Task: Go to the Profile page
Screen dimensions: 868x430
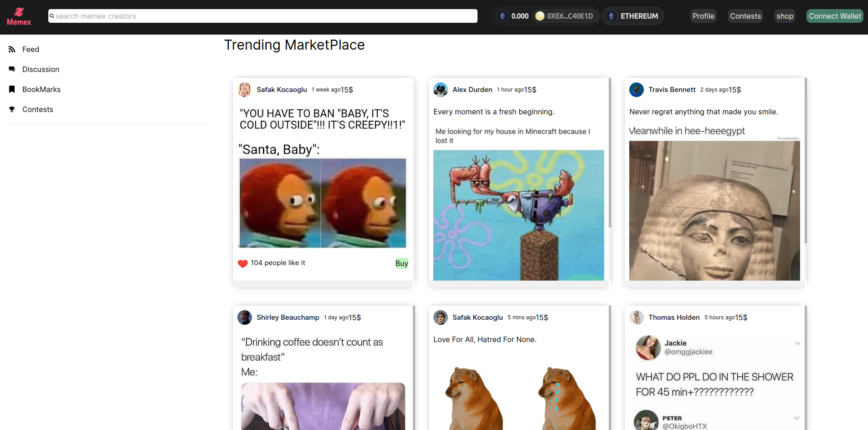Action: pyautogui.click(x=703, y=15)
